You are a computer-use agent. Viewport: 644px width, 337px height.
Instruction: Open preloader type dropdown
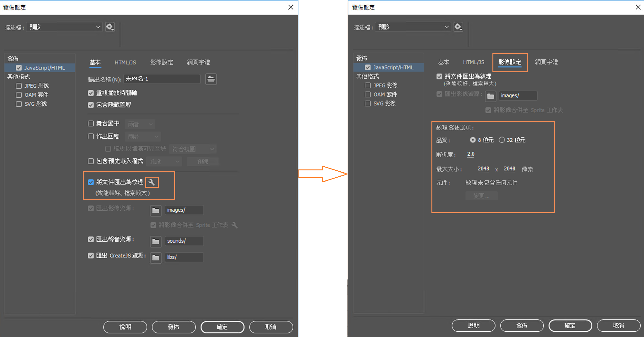click(164, 162)
